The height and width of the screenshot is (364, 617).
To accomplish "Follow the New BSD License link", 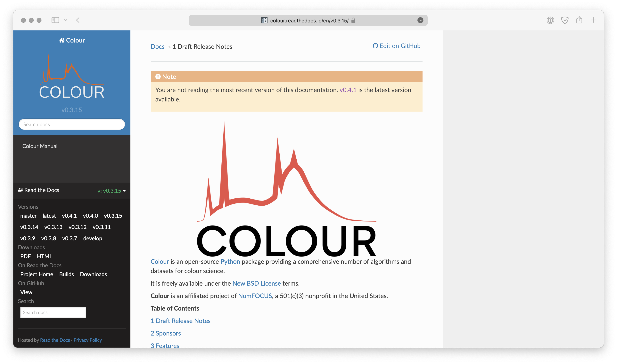I will [x=256, y=283].
